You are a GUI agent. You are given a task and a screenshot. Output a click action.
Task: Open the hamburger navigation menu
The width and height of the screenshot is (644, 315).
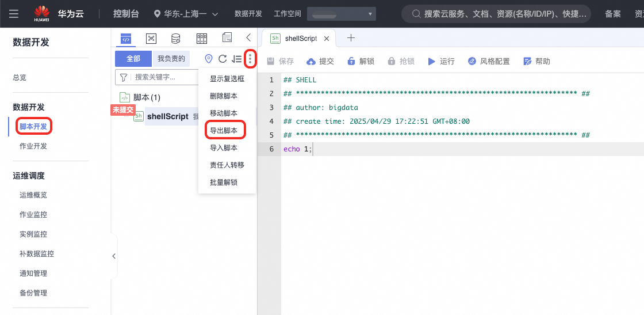click(14, 14)
